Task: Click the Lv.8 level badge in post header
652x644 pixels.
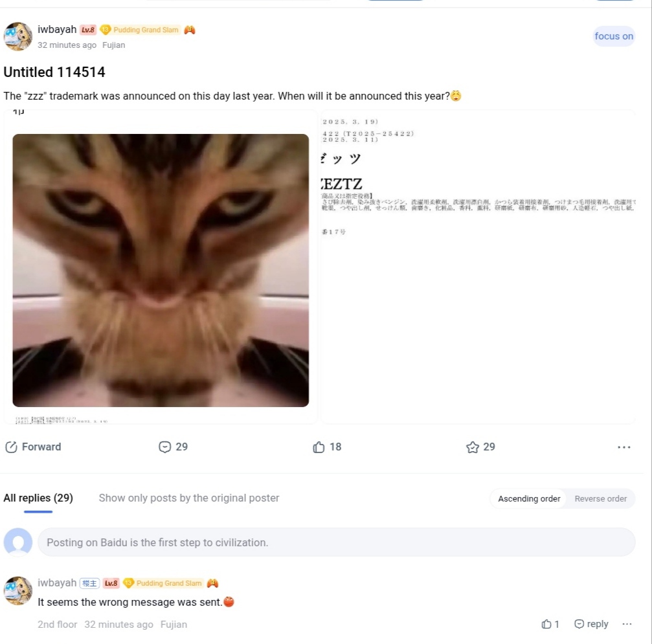Action: point(88,30)
